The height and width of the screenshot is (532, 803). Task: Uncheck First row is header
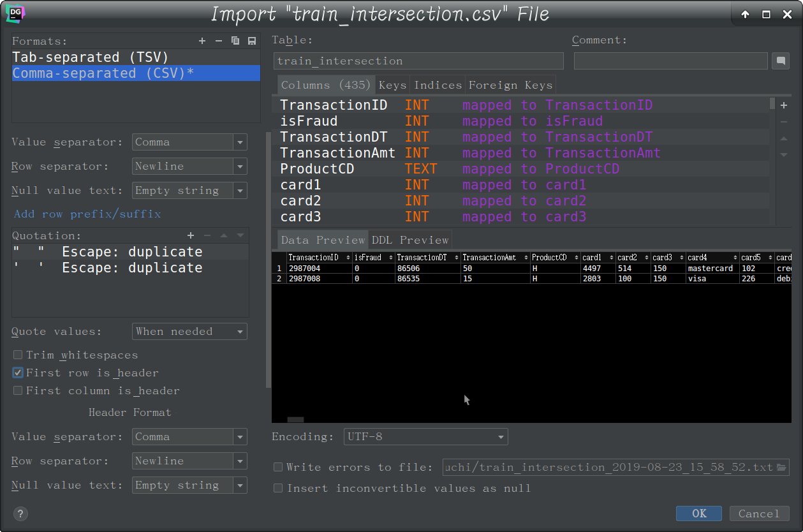18,373
